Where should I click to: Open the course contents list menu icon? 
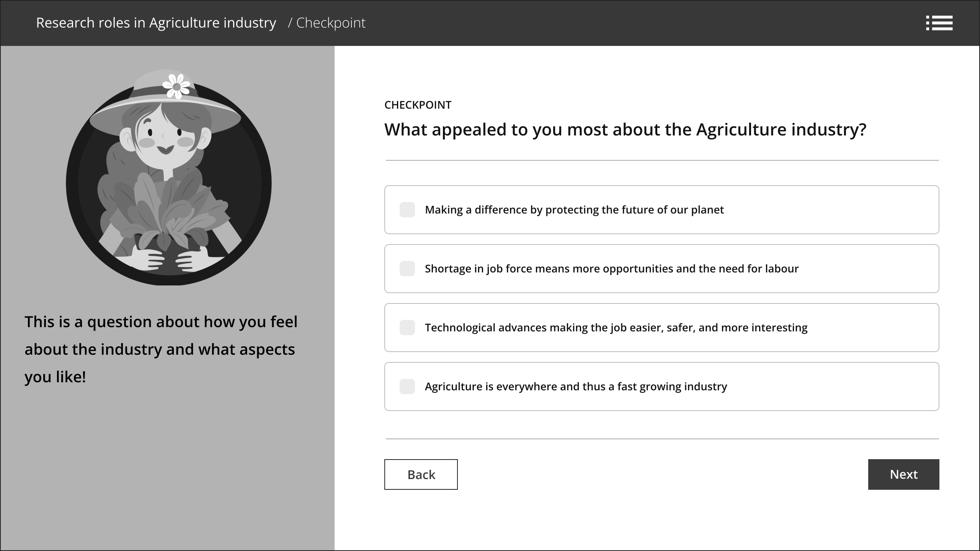[939, 23]
